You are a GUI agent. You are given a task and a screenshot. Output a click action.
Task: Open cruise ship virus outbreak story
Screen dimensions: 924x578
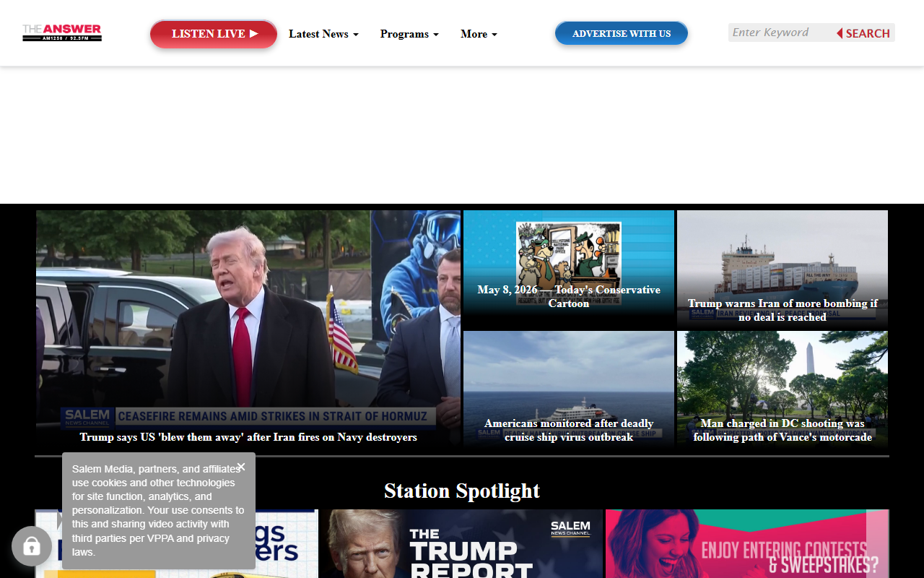pyautogui.click(x=569, y=389)
